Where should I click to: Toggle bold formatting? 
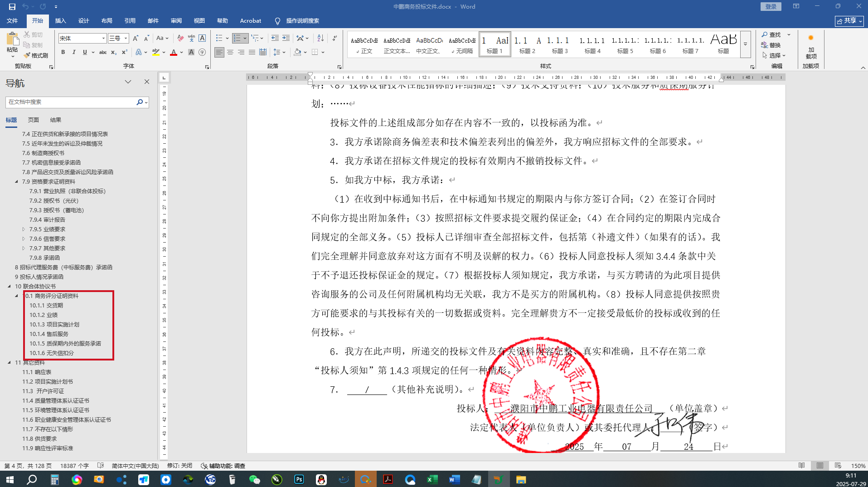[x=63, y=52]
